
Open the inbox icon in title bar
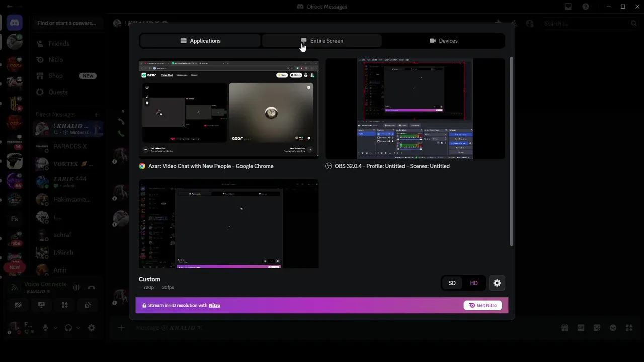[x=568, y=7]
